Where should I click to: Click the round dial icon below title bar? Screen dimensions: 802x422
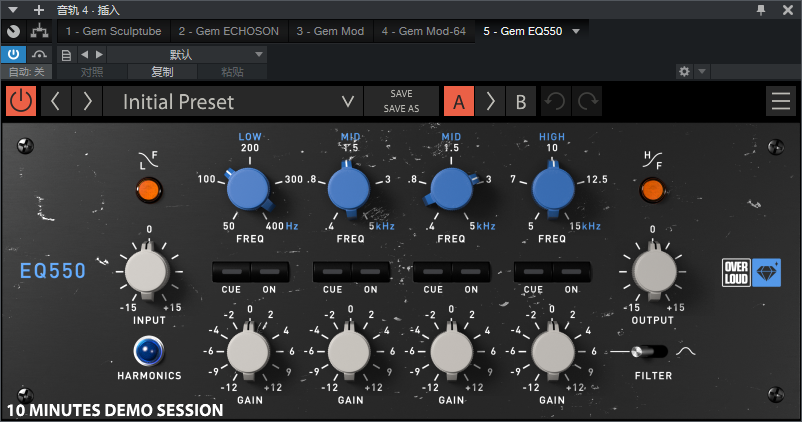tap(13, 31)
